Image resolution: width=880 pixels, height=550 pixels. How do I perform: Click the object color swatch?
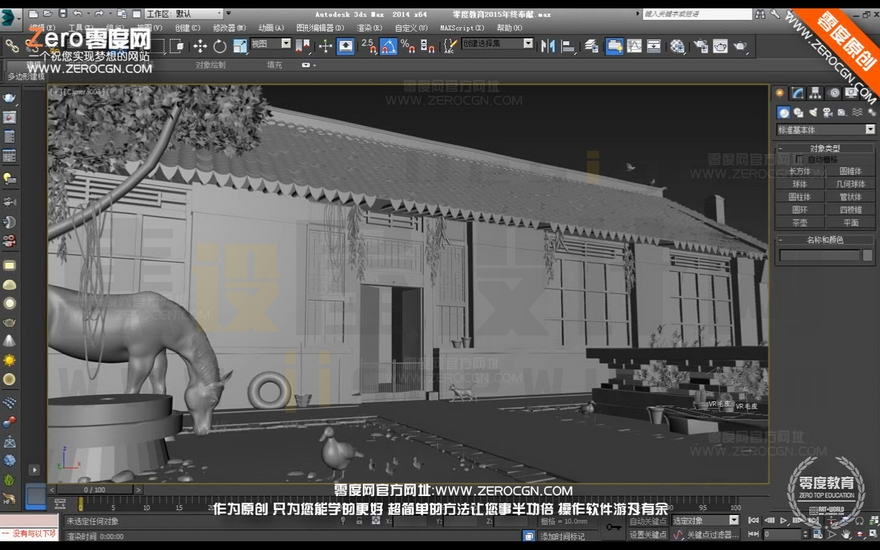coord(868,255)
